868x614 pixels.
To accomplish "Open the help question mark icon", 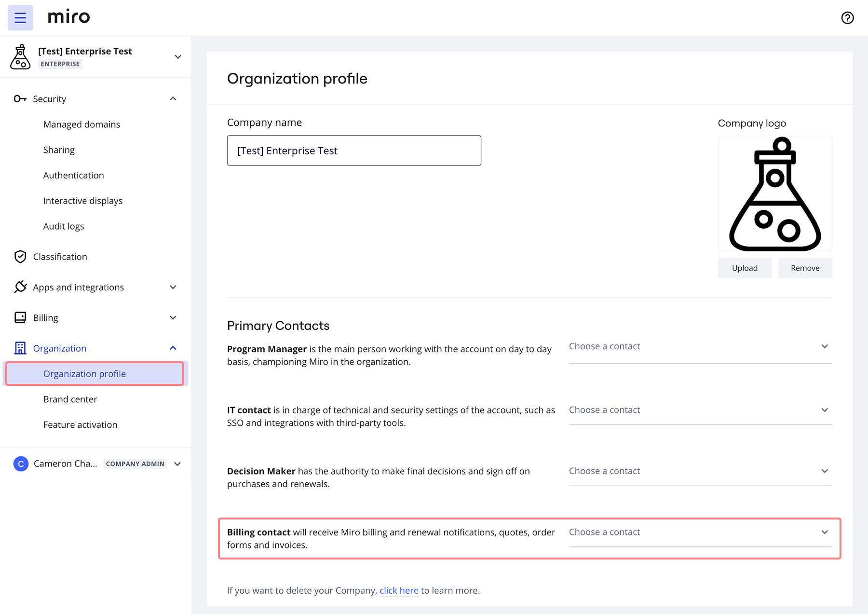I will pos(847,18).
